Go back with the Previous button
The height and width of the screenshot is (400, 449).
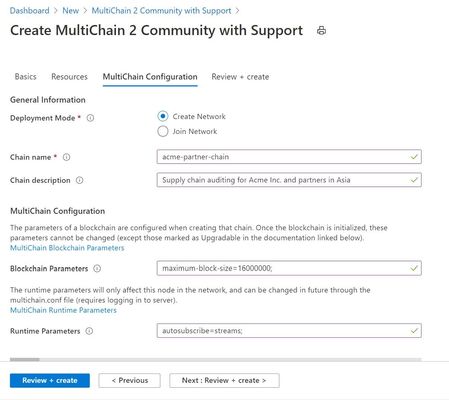[x=129, y=380]
